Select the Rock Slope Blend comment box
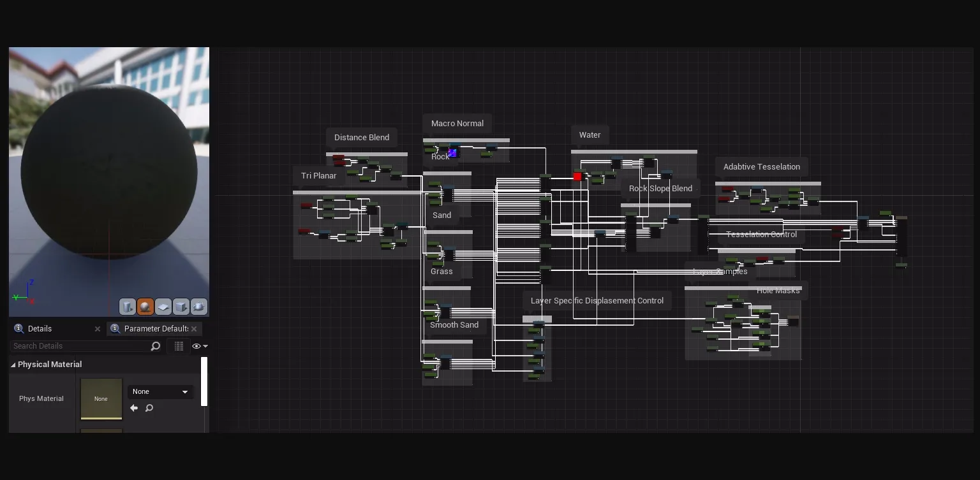Image resolution: width=980 pixels, height=480 pixels. 660,189
